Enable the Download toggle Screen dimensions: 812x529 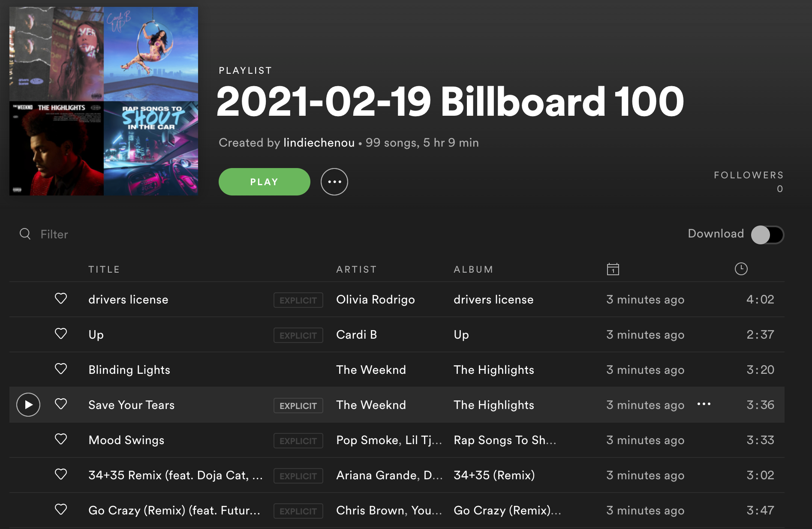pyautogui.click(x=767, y=234)
